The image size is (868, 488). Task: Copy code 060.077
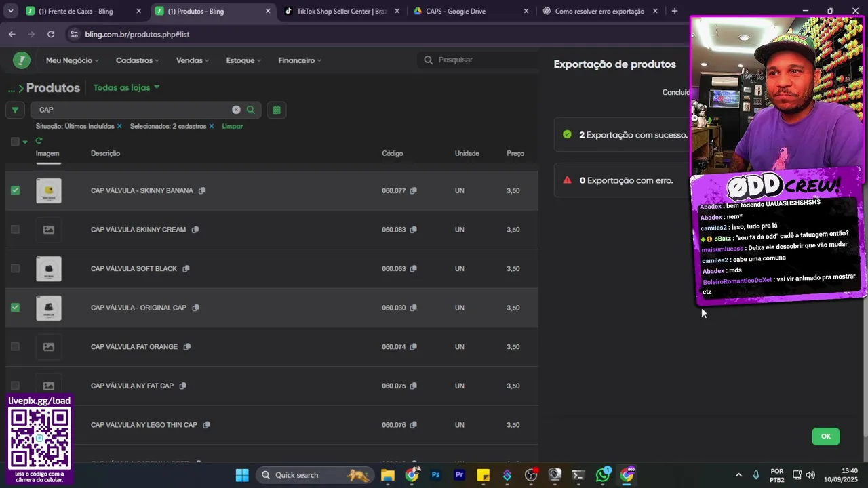(x=413, y=190)
